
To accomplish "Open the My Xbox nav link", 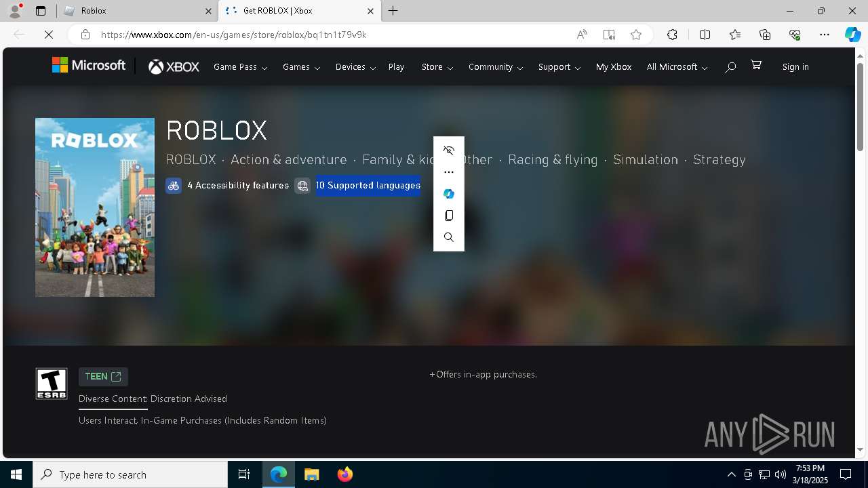I will (x=614, y=67).
